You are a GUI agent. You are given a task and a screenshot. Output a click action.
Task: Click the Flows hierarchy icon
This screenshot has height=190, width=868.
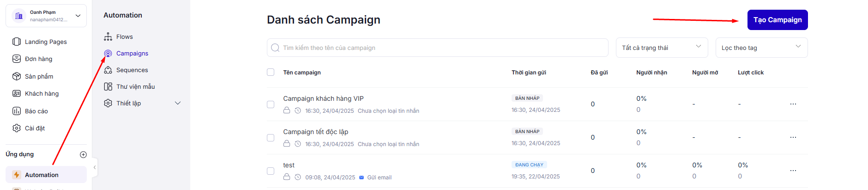[108, 37]
